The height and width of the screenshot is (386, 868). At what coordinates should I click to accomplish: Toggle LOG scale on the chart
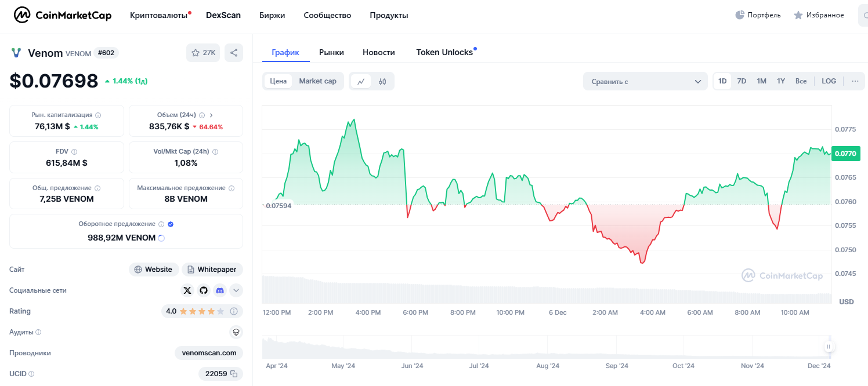(x=829, y=81)
